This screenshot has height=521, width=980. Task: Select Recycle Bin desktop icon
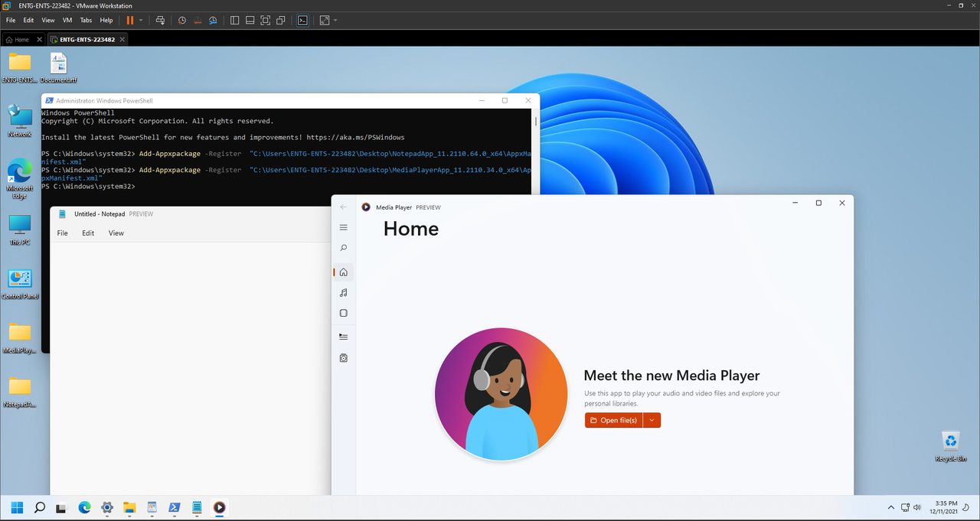point(950,446)
